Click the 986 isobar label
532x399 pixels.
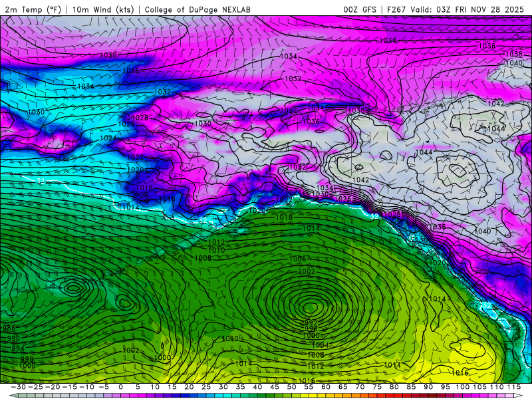(9, 328)
